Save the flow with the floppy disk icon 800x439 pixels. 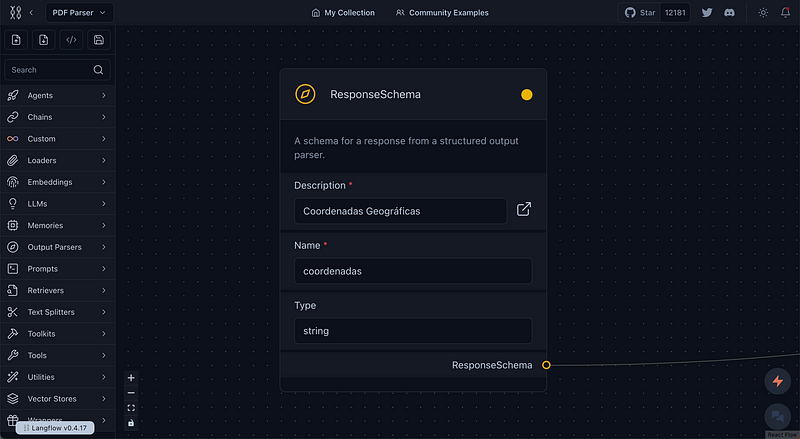pos(98,40)
